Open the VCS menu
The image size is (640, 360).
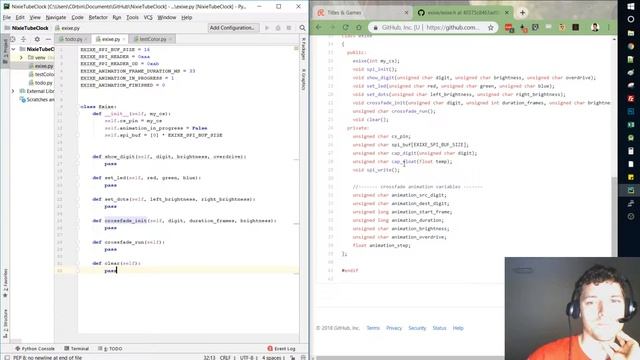[148, 18]
